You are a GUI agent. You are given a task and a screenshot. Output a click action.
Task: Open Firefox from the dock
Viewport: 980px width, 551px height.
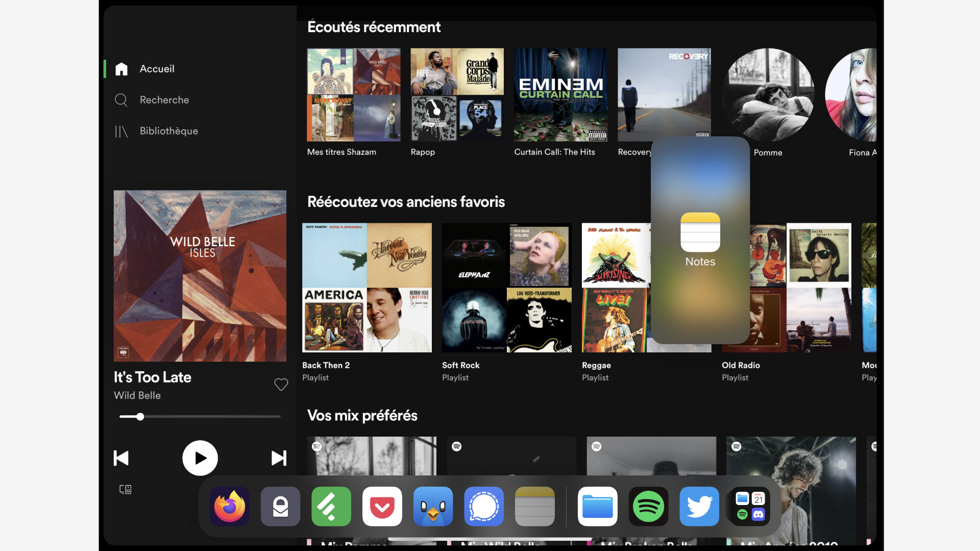click(x=230, y=507)
